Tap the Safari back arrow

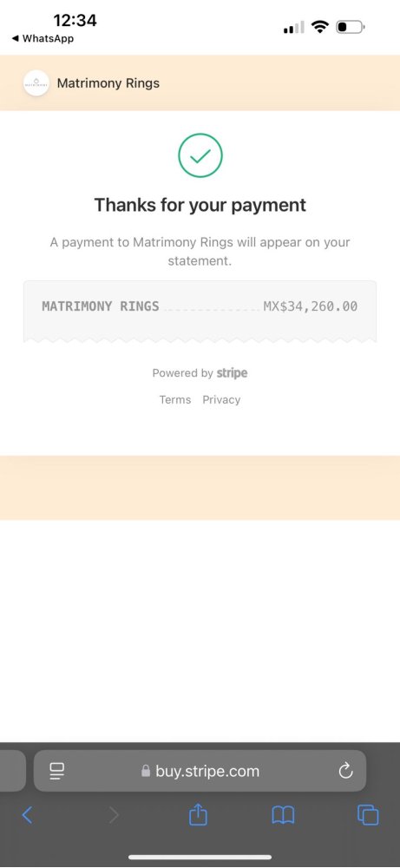(x=27, y=815)
